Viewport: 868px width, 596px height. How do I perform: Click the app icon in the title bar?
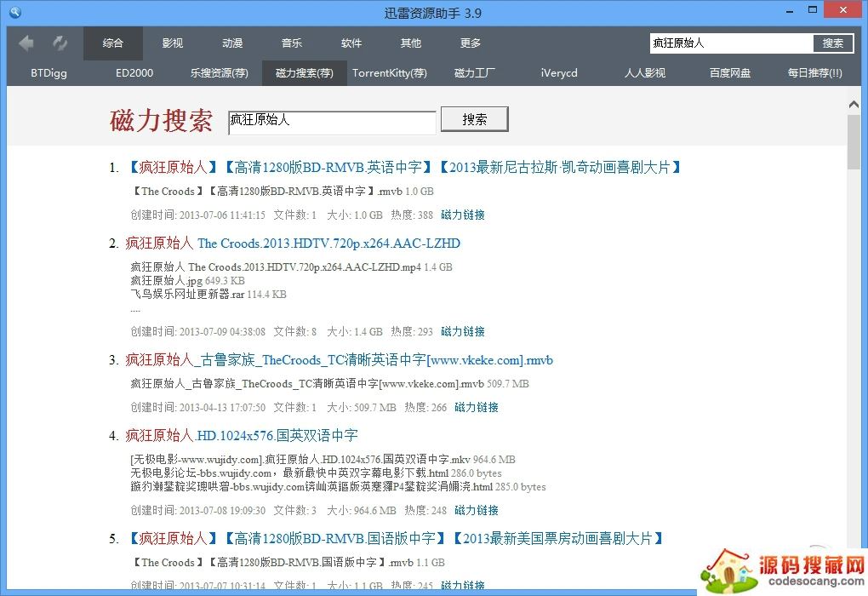pos(14,13)
